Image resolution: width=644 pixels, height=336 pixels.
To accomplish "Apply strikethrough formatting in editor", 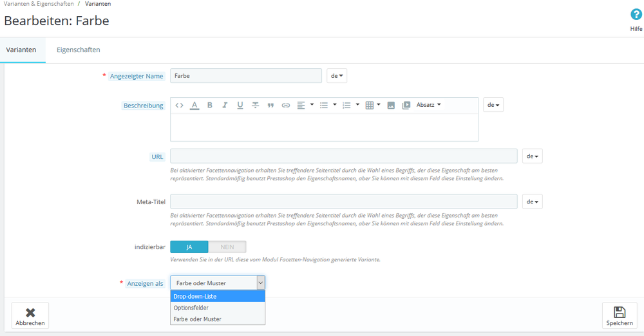I will pyautogui.click(x=255, y=105).
